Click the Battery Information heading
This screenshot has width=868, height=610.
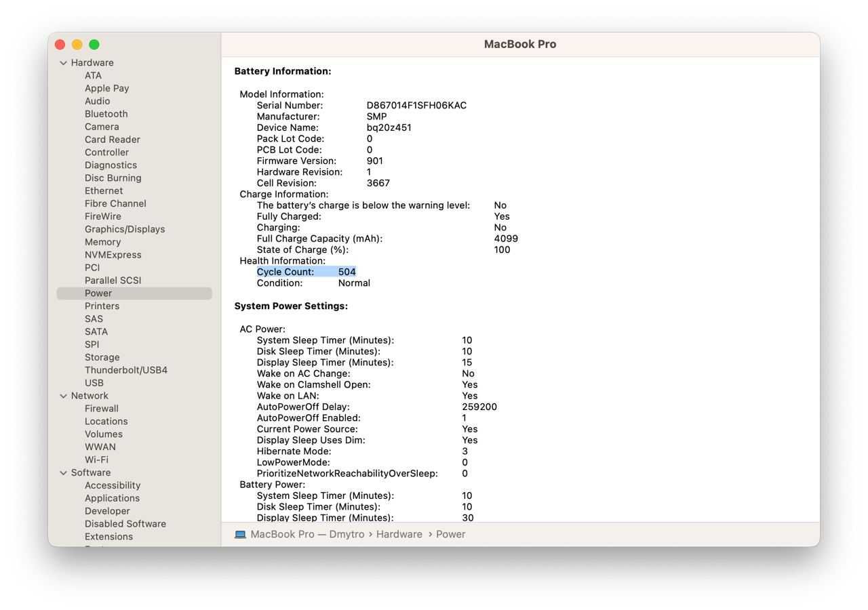(x=283, y=71)
